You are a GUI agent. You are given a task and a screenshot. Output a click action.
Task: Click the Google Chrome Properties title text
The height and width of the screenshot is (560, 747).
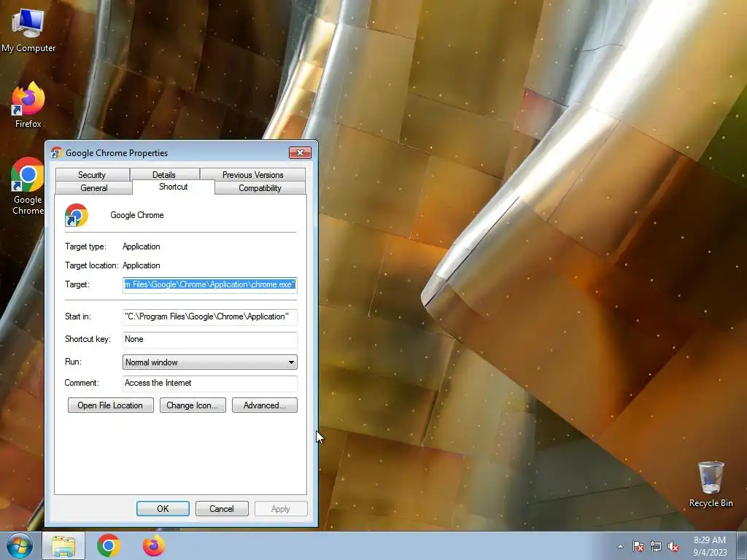tap(117, 153)
